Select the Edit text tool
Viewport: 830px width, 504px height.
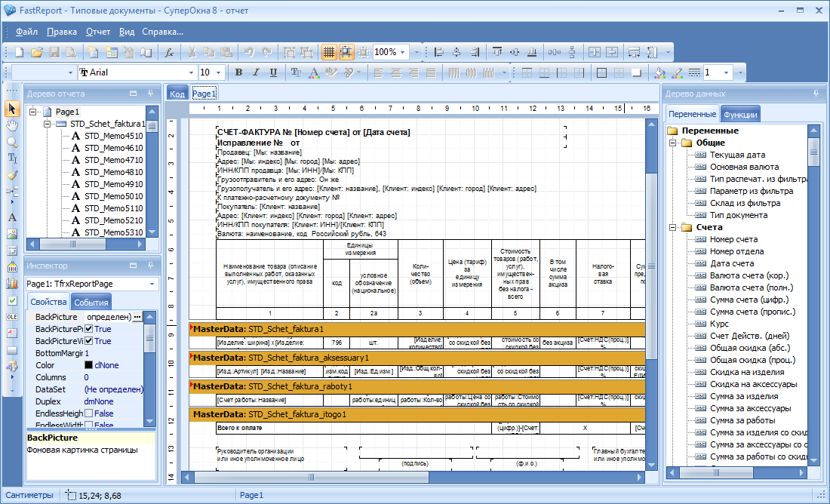[12, 158]
